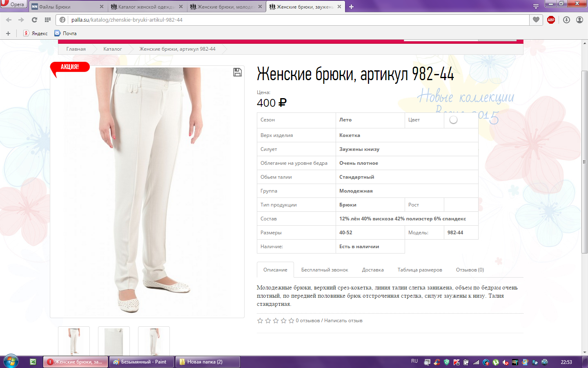Viewport: 588px width, 368px height.
Task: Save the product image via disk icon
Action: click(x=237, y=72)
